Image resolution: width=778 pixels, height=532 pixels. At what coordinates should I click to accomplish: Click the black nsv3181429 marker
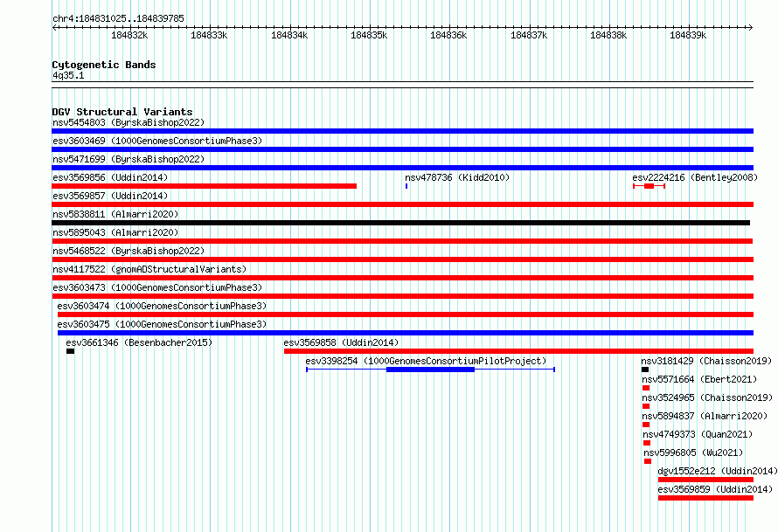645,370
